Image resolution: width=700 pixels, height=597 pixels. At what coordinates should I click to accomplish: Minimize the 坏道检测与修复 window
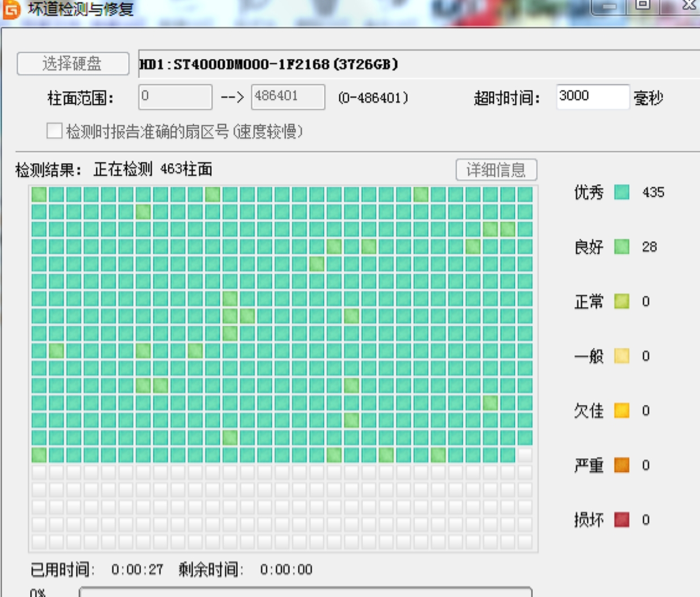[x=609, y=6]
